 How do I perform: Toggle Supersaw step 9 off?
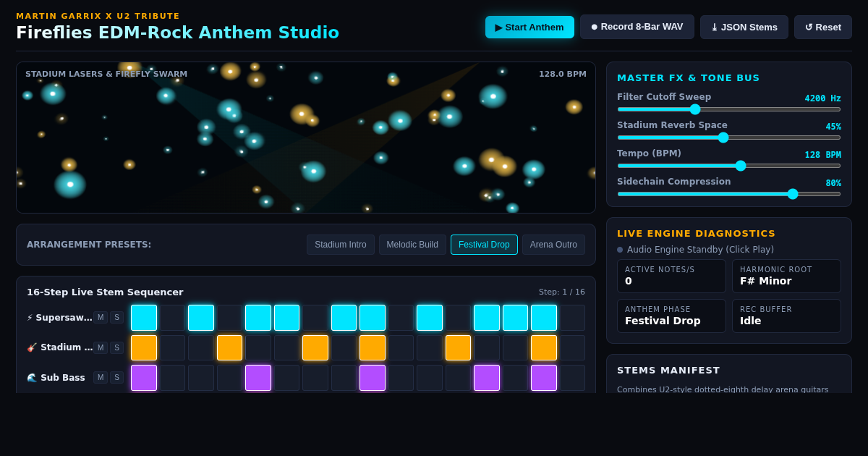(373, 318)
